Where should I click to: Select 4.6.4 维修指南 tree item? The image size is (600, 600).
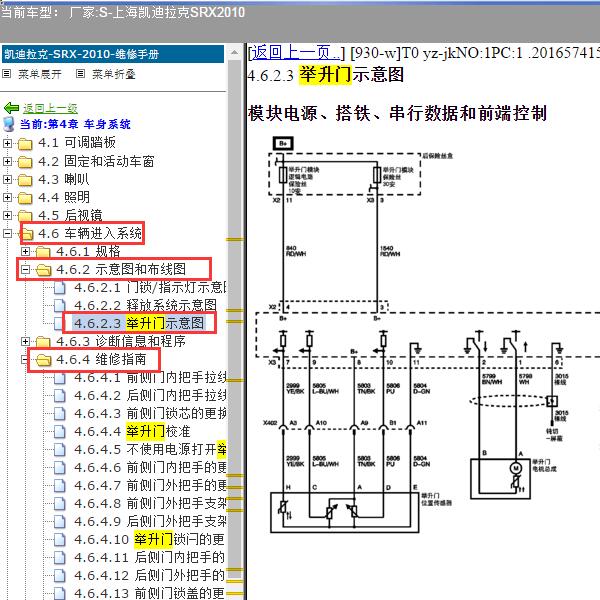tap(101, 359)
